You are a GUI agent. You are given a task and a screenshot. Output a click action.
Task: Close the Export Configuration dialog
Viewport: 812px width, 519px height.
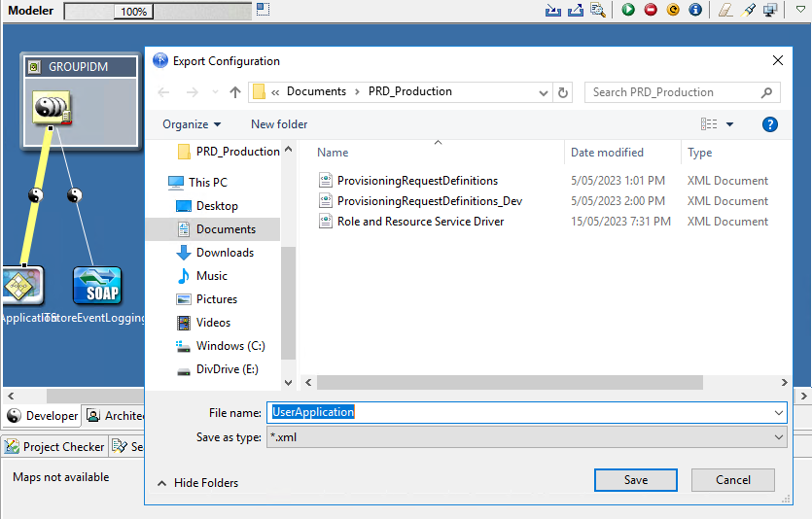pyautogui.click(x=777, y=60)
